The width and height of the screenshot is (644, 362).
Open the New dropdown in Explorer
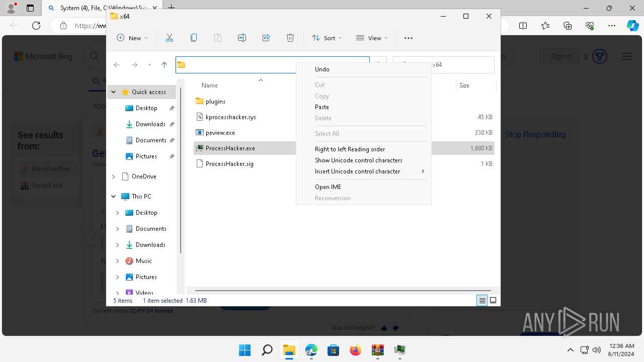(x=132, y=38)
